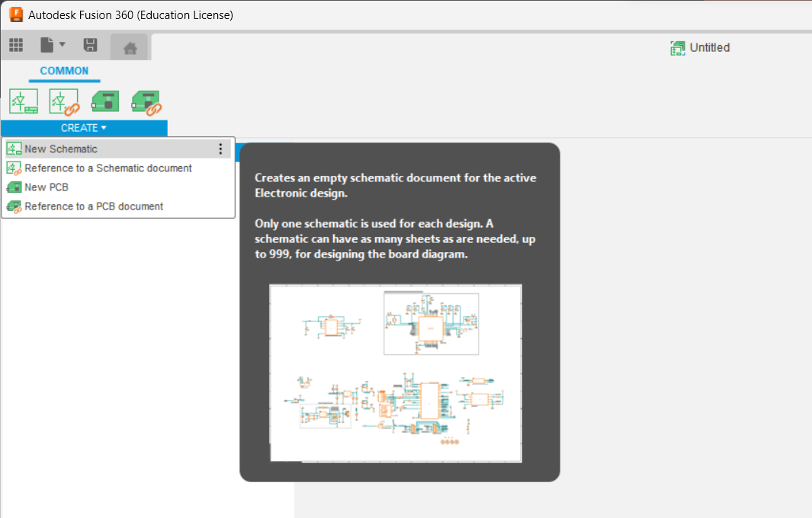The width and height of the screenshot is (812, 518).
Task: Expand the File menu dropdown arrow
Action: click(63, 46)
